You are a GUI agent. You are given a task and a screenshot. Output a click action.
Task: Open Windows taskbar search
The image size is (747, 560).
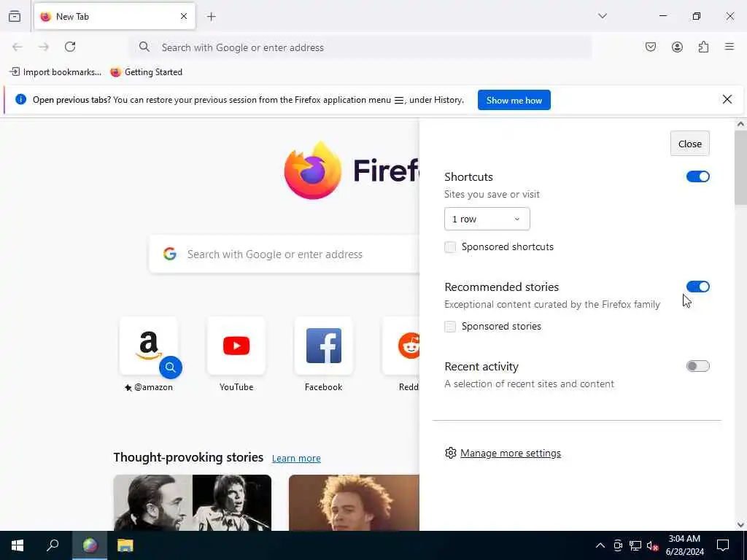pos(53,545)
